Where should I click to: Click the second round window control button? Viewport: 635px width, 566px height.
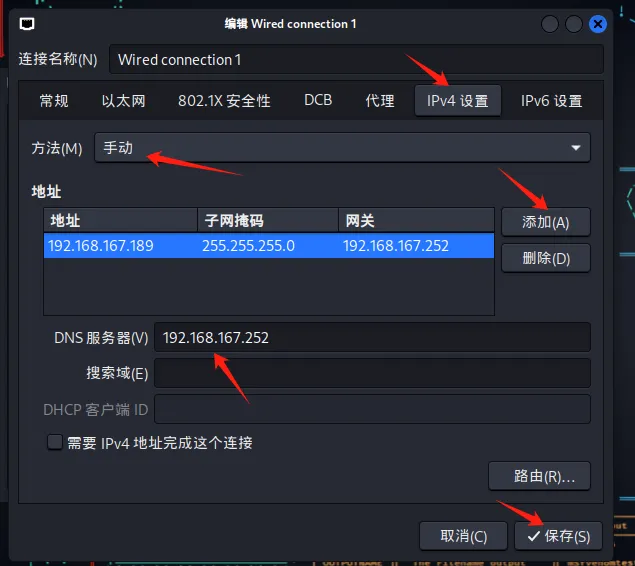[573, 24]
